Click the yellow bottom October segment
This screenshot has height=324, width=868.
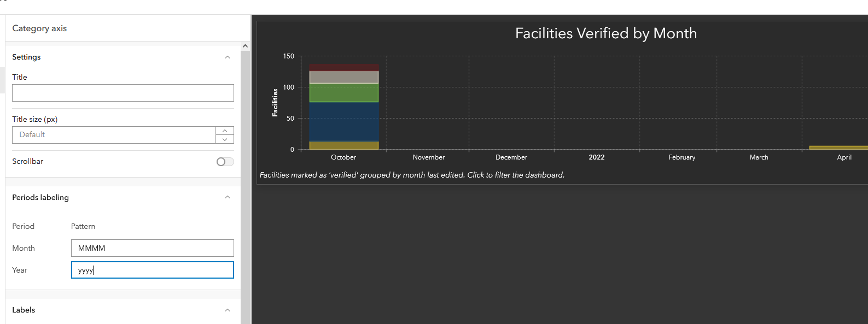(343, 145)
